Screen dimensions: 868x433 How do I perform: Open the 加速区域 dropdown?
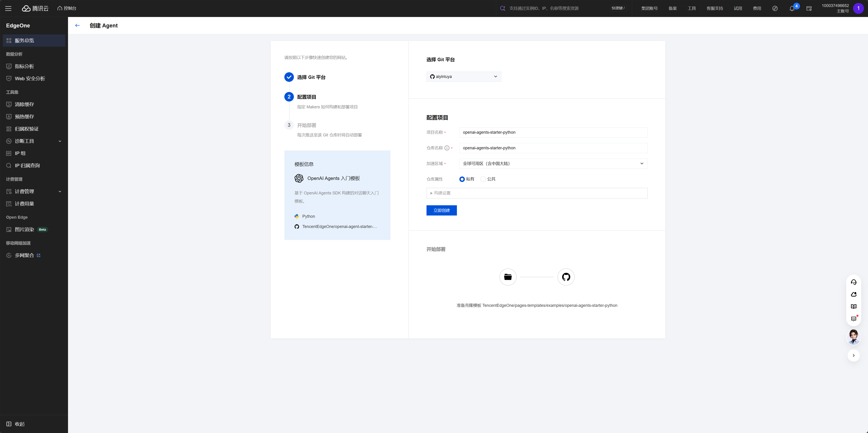(x=553, y=164)
